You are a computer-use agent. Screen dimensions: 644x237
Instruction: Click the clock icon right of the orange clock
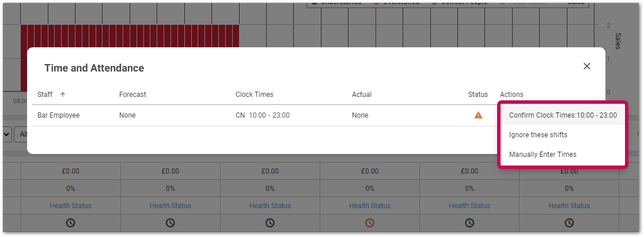pos(469,223)
